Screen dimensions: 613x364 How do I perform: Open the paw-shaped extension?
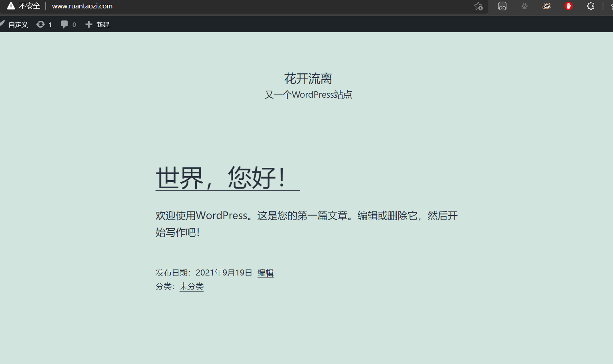point(524,6)
